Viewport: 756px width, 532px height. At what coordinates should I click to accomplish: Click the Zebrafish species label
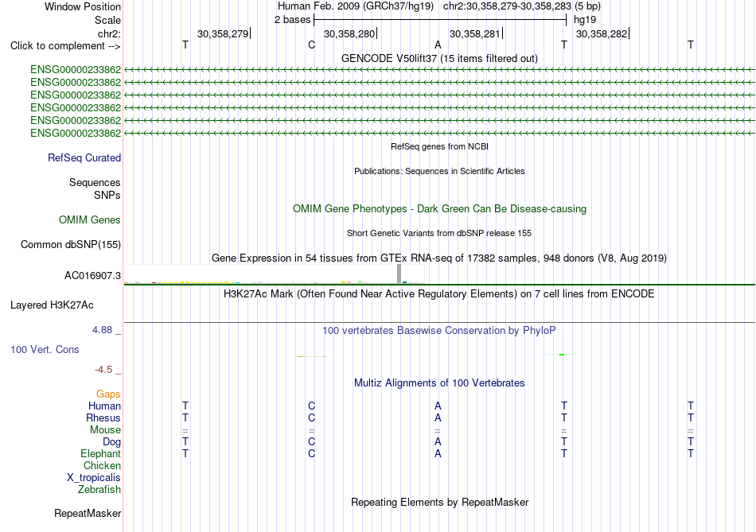point(99,489)
